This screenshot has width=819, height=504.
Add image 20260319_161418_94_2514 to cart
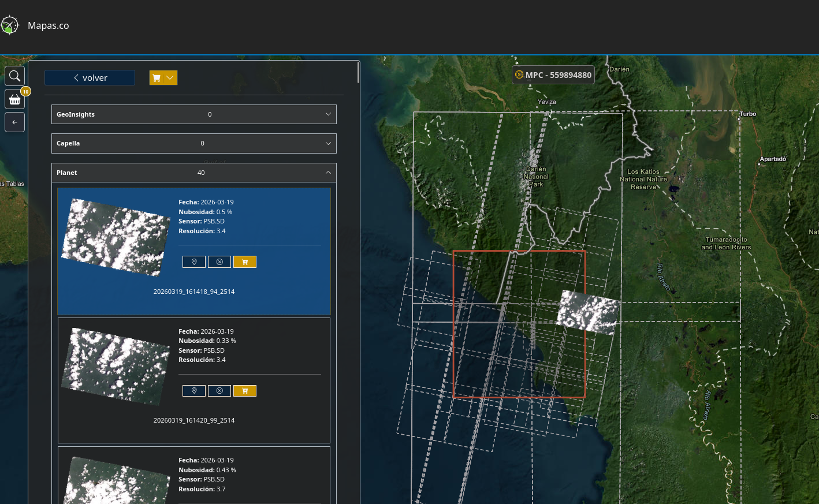click(x=245, y=262)
